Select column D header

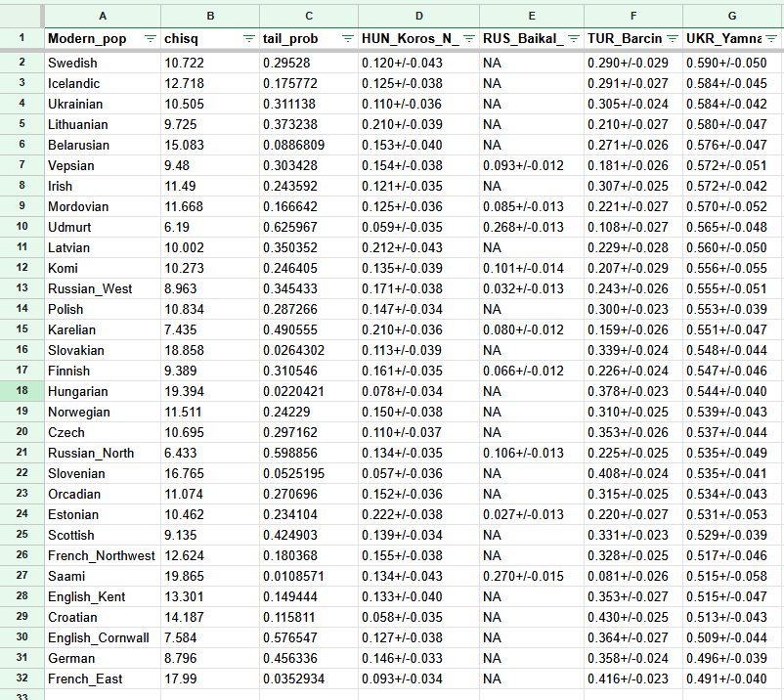[x=418, y=16]
